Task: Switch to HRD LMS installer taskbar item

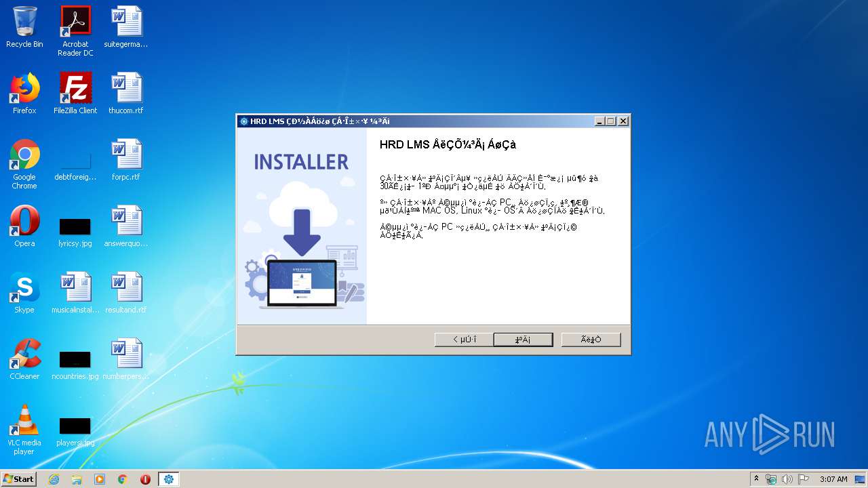Action: (x=168, y=479)
